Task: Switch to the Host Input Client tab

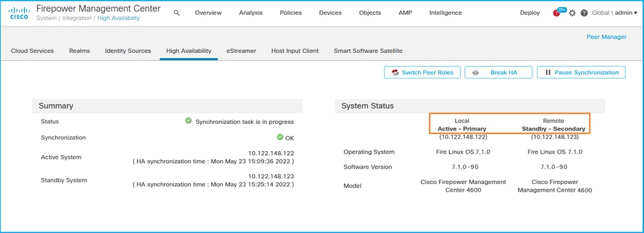Action: coord(295,51)
